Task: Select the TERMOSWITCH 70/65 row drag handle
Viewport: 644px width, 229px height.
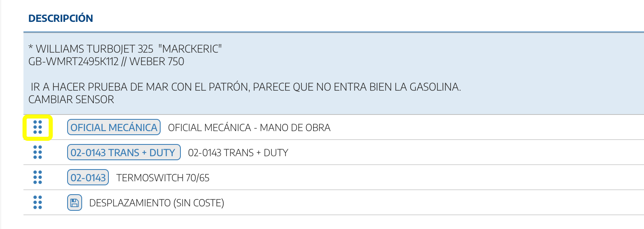Action: [x=38, y=177]
